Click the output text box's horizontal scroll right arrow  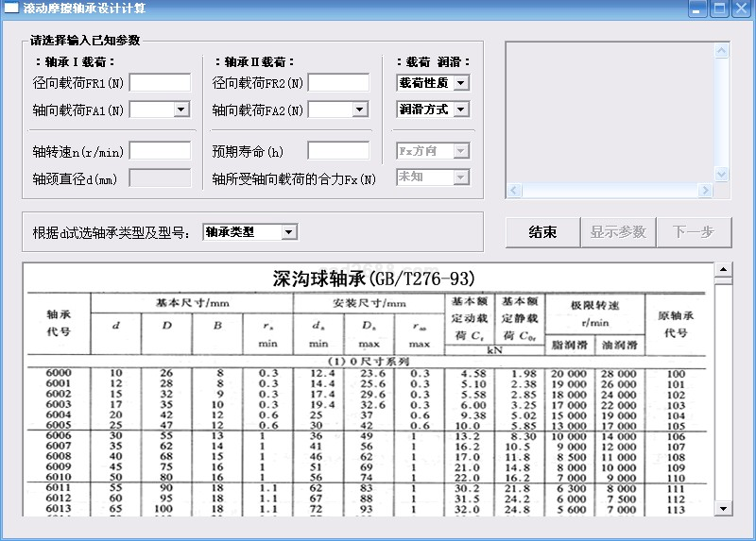(705, 191)
